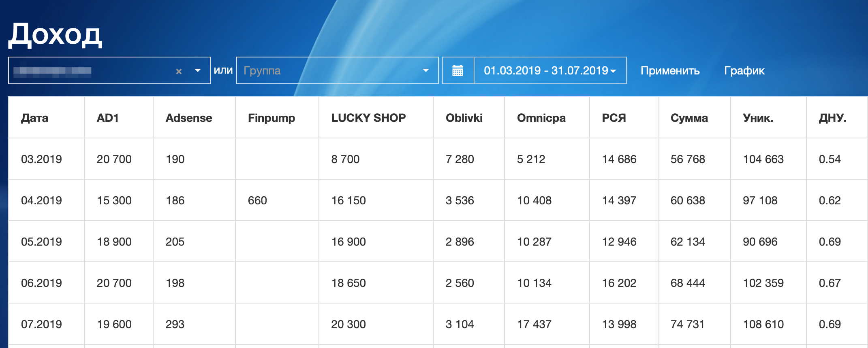868x348 pixels.
Task: Click the ДНУ. column header
Action: [x=832, y=118]
